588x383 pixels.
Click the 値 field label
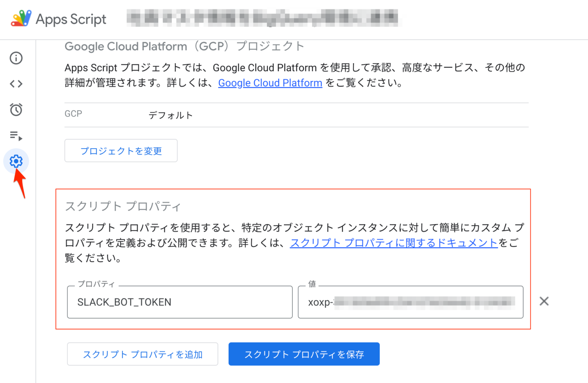[x=312, y=284]
